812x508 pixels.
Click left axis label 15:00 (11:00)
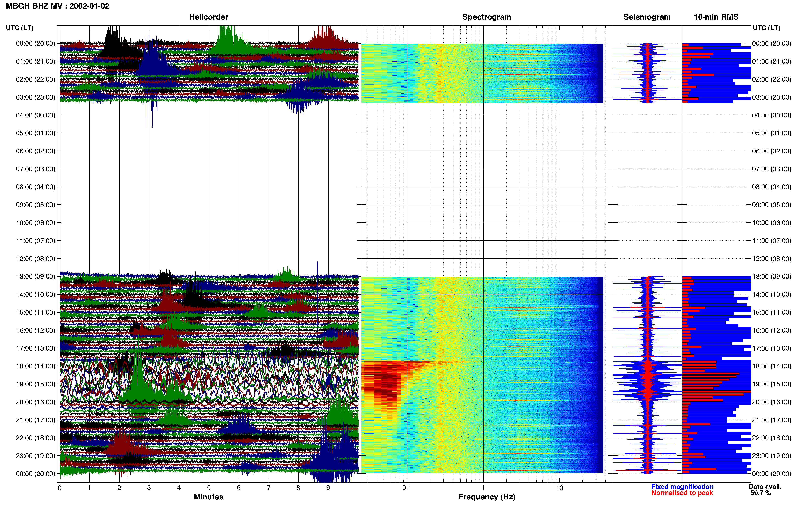coord(36,313)
